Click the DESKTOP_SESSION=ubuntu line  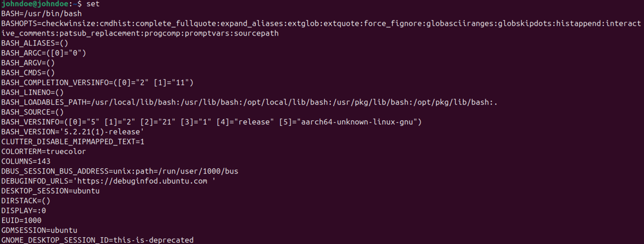click(x=50, y=191)
